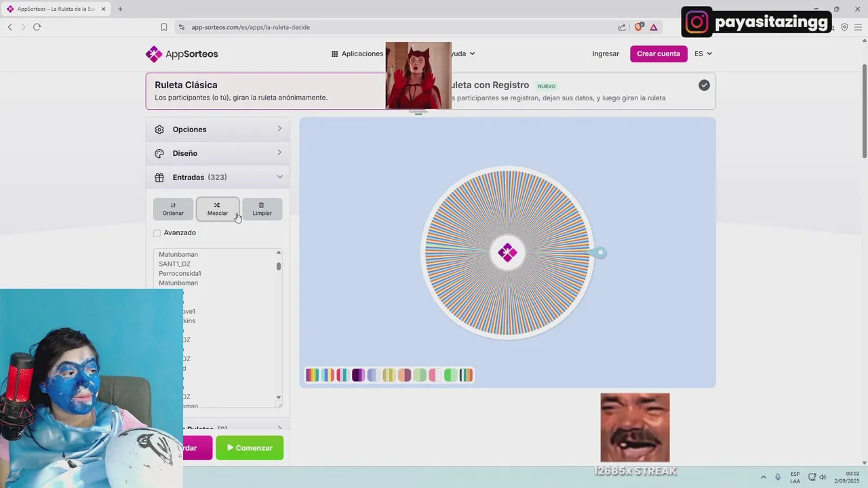
Task: Select the pink and white palette swatch
Action: pyautogui.click(x=435, y=375)
